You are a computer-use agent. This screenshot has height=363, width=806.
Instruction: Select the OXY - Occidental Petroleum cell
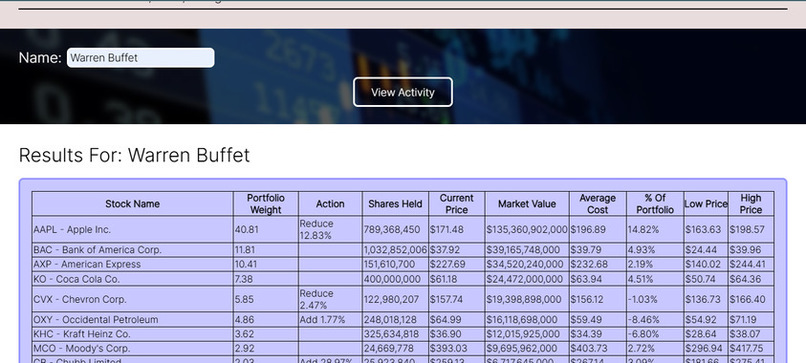coord(133,319)
